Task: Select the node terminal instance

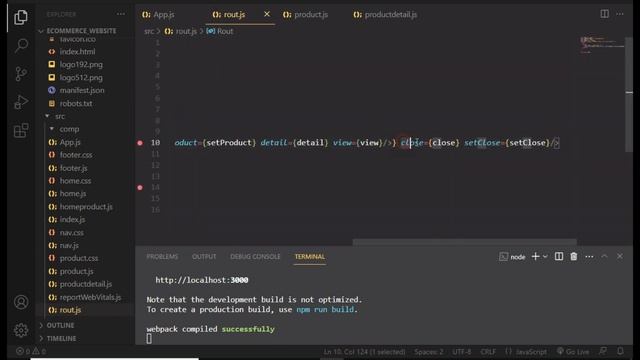Action: tap(512, 257)
